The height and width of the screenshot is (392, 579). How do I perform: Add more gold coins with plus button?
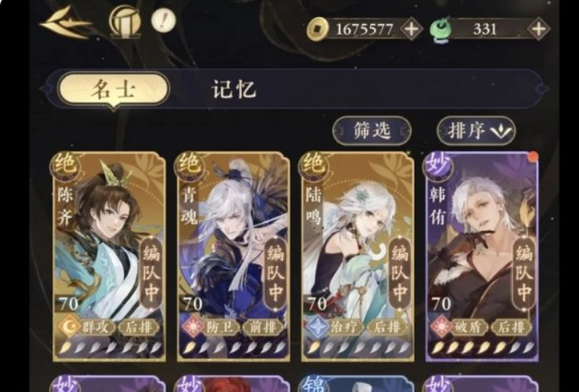coord(411,28)
